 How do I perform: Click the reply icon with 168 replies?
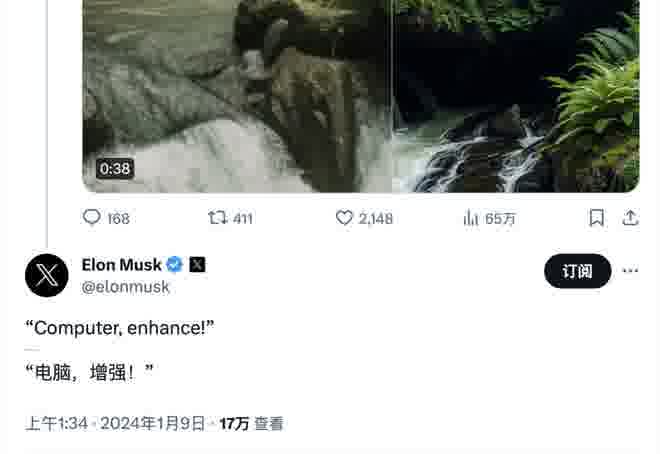[92, 218]
